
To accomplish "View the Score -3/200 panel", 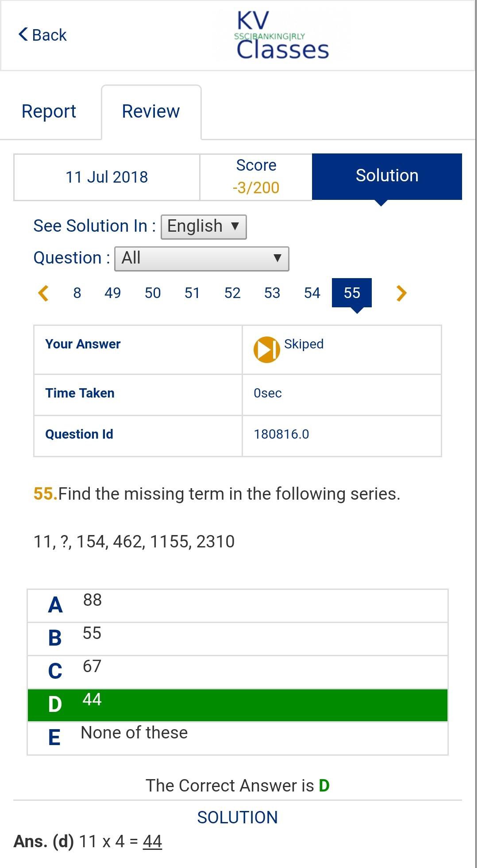I will pos(256,177).
